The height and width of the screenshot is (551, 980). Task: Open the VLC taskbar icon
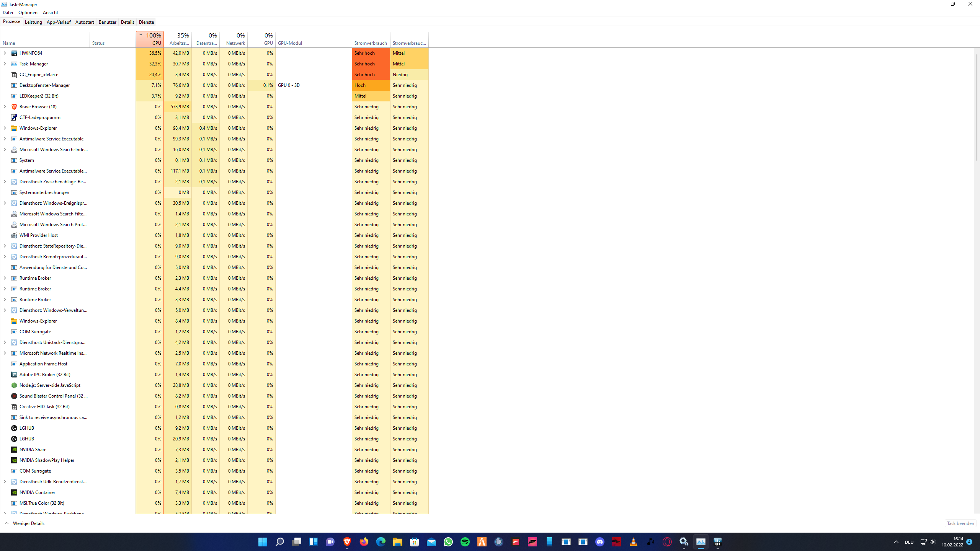pos(634,542)
